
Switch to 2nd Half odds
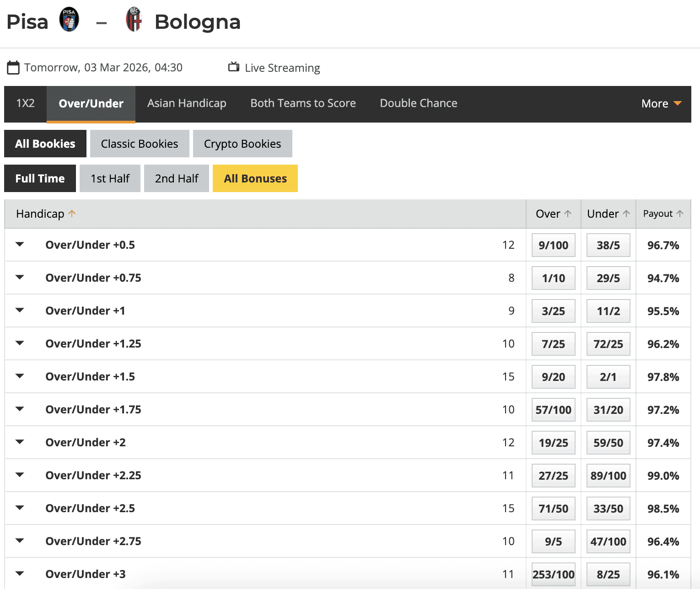point(176,178)
